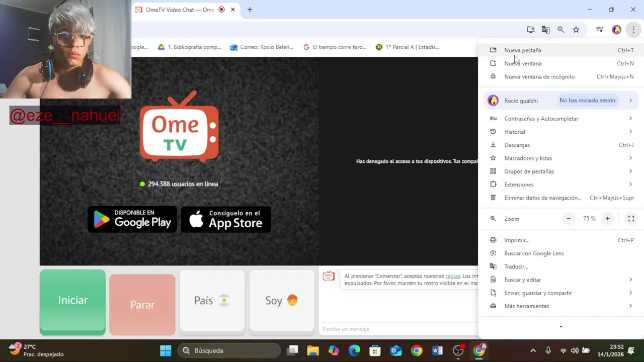Choose Nueva pestaña from the menu

(x=560, y=50)
